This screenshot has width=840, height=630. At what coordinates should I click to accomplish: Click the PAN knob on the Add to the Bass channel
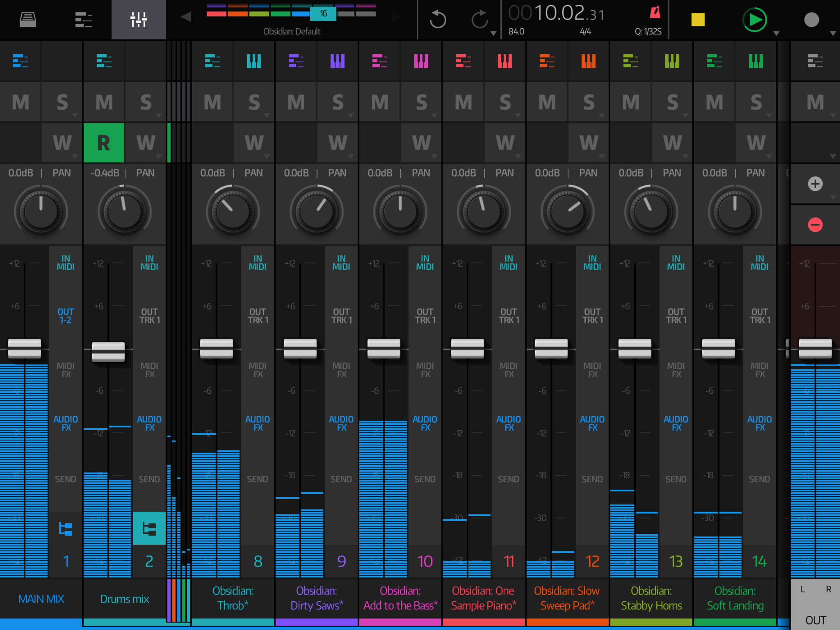click(400, 210)
